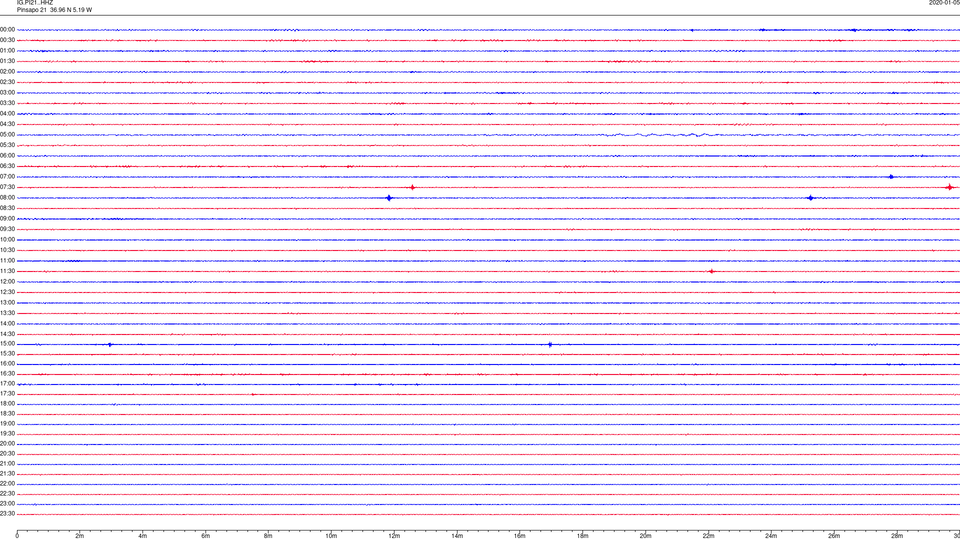Click the "28m" minute axis label
Image resolution: width=960 pixels, height=540 pixels.
pos(896,536)
